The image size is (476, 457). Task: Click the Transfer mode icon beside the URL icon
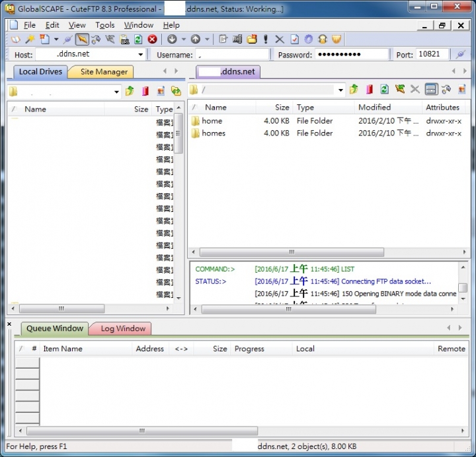point(110,40)
